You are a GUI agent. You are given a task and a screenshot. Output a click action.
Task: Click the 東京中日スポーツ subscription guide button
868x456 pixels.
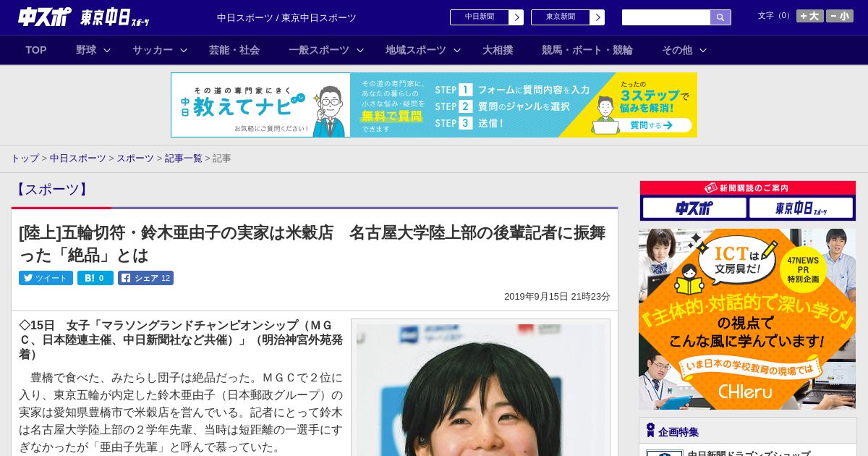pyautogui.click(x=801, y=208)
